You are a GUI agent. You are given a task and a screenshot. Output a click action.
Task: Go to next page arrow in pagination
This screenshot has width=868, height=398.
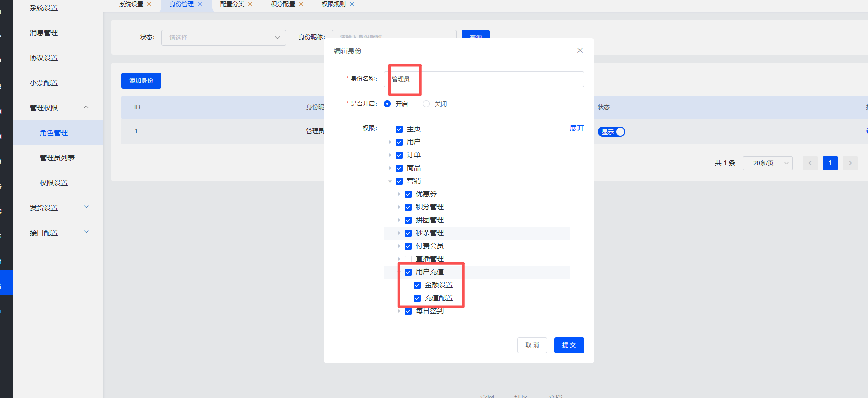pos(850,163)
